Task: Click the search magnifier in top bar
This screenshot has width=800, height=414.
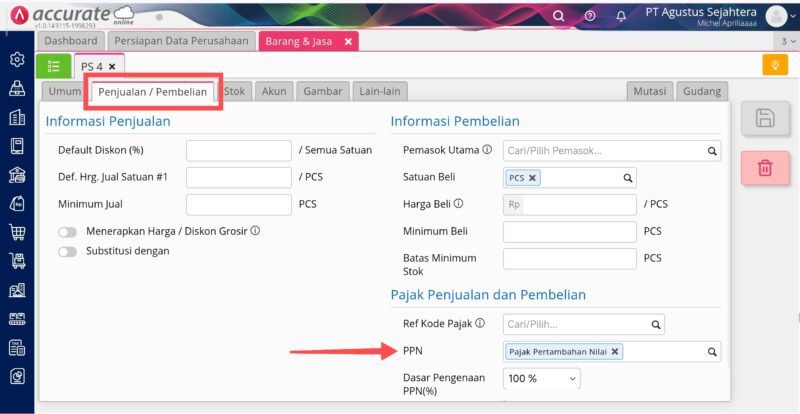Action: pyautogui.click(x=559, y=16)
